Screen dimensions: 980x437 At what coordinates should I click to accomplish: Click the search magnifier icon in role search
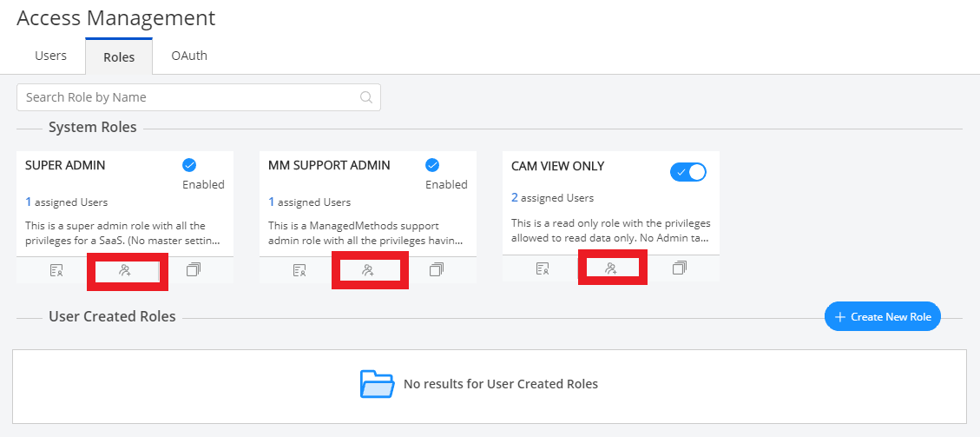click(366, 97)
